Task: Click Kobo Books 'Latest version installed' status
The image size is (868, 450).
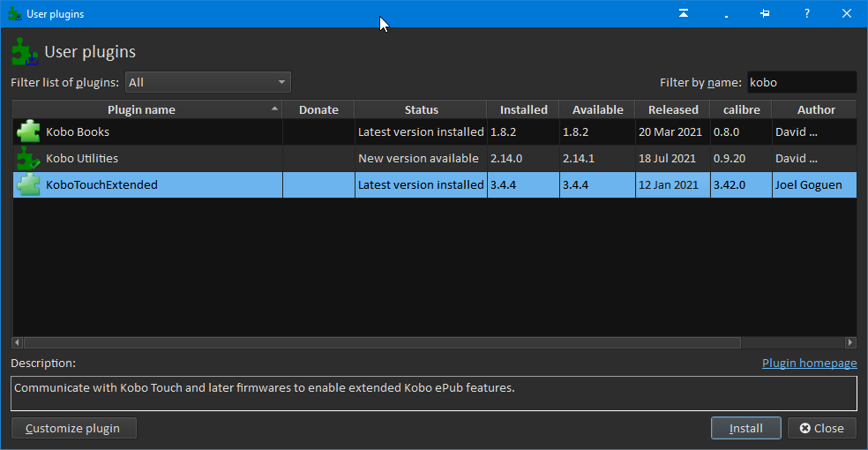Action: (x=421, y=131)
